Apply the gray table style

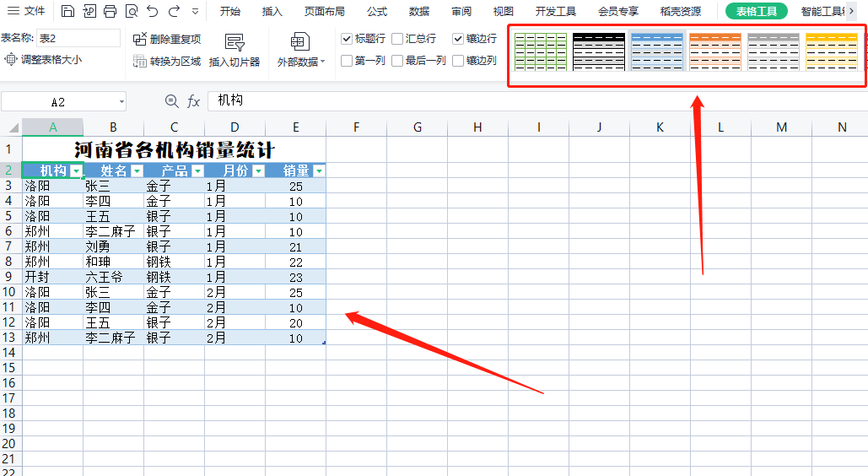(774, 51)
